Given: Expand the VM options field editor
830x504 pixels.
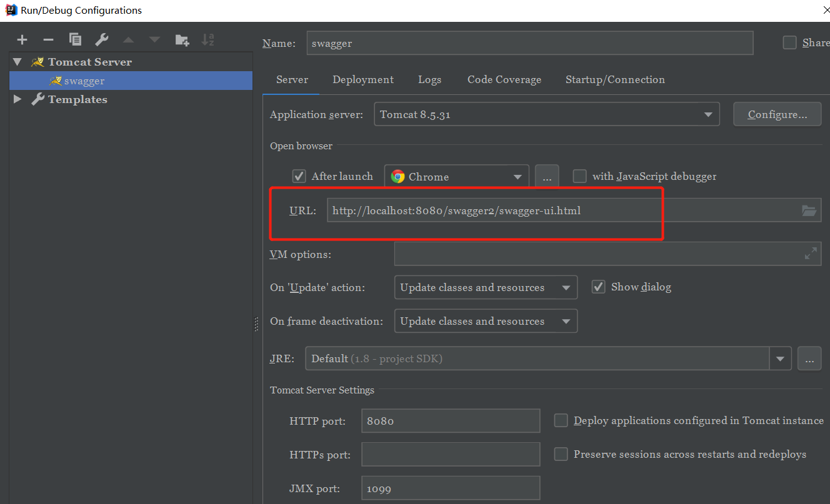Looking at the screenshot, I should pyautogui.click(x=811, y=254).
